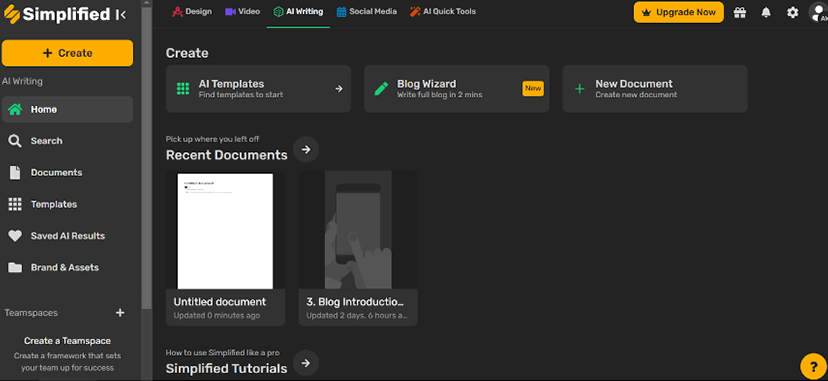Screen dimensions: 828x381
Task: Click the gift box icon in header
Action: (740, 13)
